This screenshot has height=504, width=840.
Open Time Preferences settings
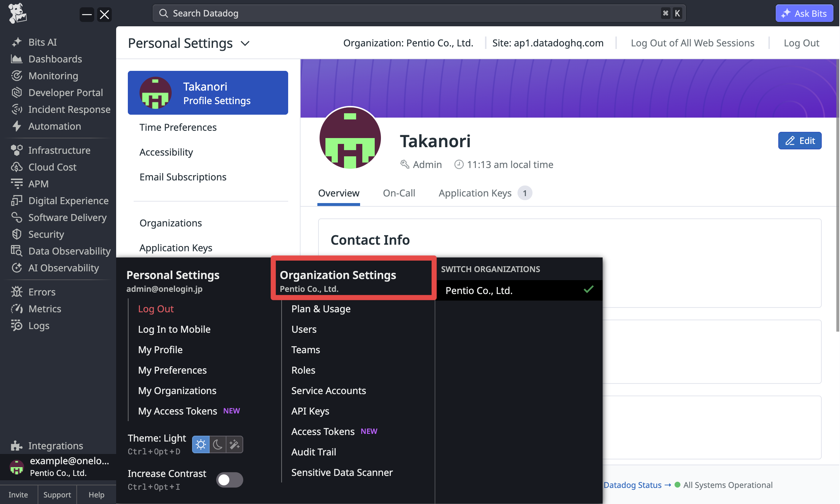click(178, 127)
